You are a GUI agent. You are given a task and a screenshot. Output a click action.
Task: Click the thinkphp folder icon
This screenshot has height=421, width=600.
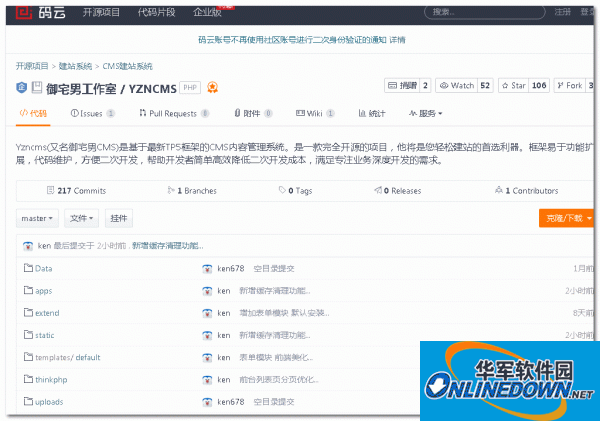[x=28, y=379]
